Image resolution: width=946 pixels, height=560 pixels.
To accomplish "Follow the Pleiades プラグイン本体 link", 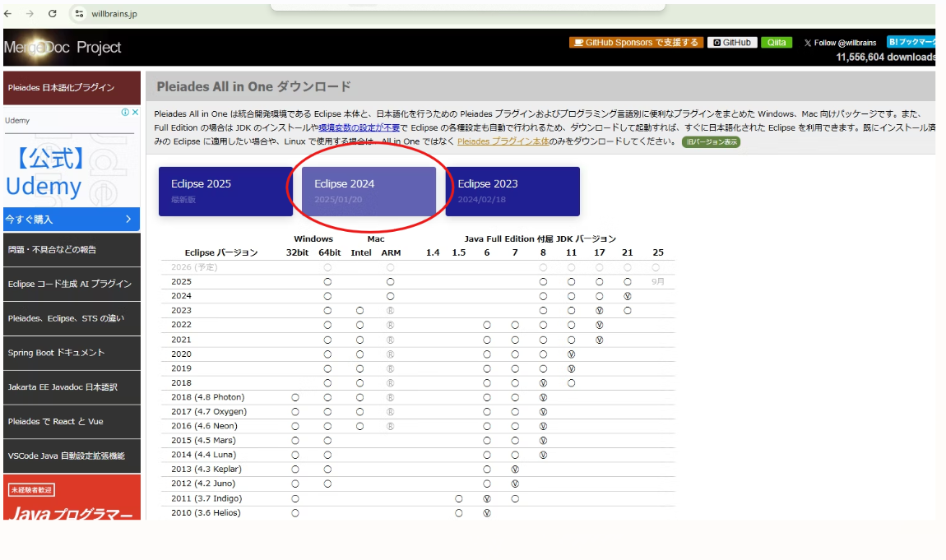I will pyautogui.click(x=503, y=141).
